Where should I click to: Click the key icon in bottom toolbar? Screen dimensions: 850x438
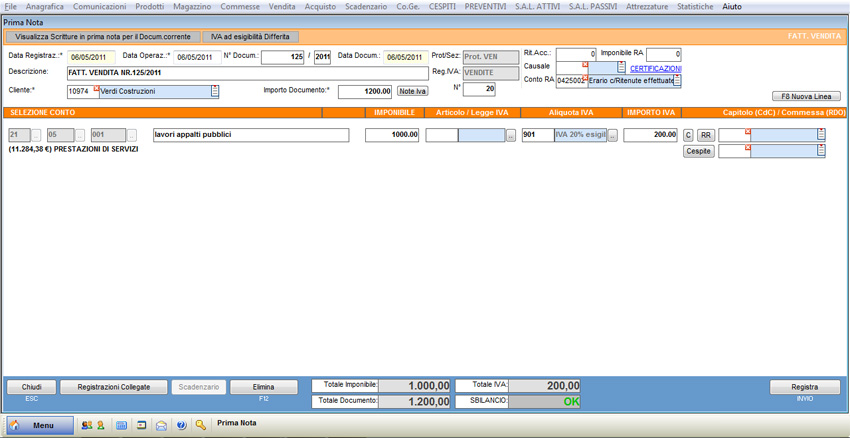[x=201, y=425]
